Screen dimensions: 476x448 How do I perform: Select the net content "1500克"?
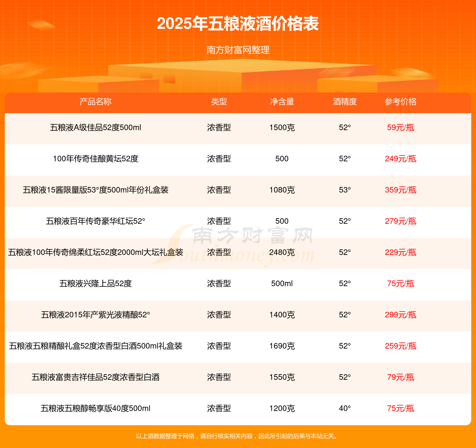point(282,127)
